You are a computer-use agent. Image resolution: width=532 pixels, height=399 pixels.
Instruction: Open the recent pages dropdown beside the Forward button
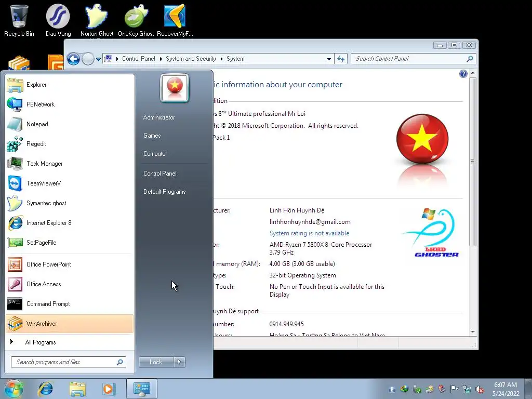(x=98, y=59)
